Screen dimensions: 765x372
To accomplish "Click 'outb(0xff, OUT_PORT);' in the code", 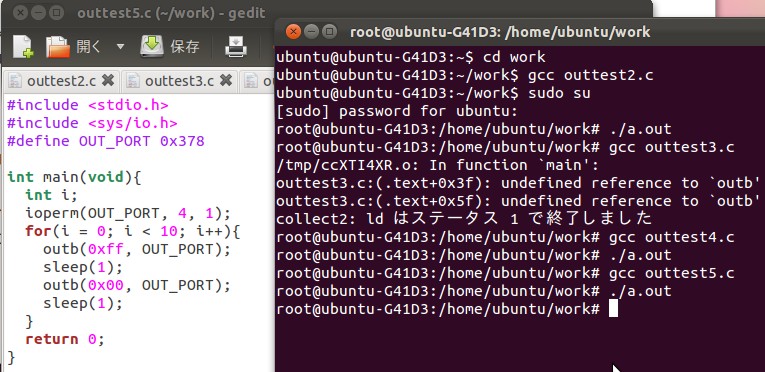I will (x=137, y=249).
